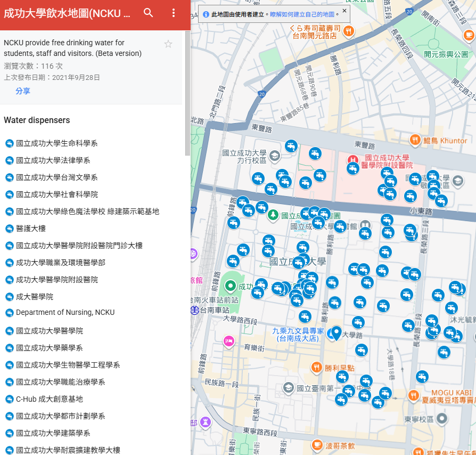Click the 勝利早點 restaurant marker
This screenshot has width=476, height=455.
click(316, 367)
